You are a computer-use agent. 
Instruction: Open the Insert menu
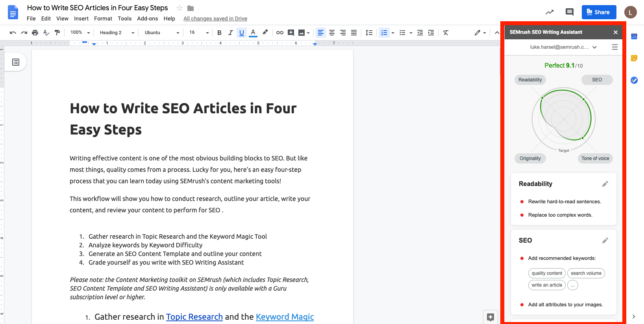[x=81, y=18]
